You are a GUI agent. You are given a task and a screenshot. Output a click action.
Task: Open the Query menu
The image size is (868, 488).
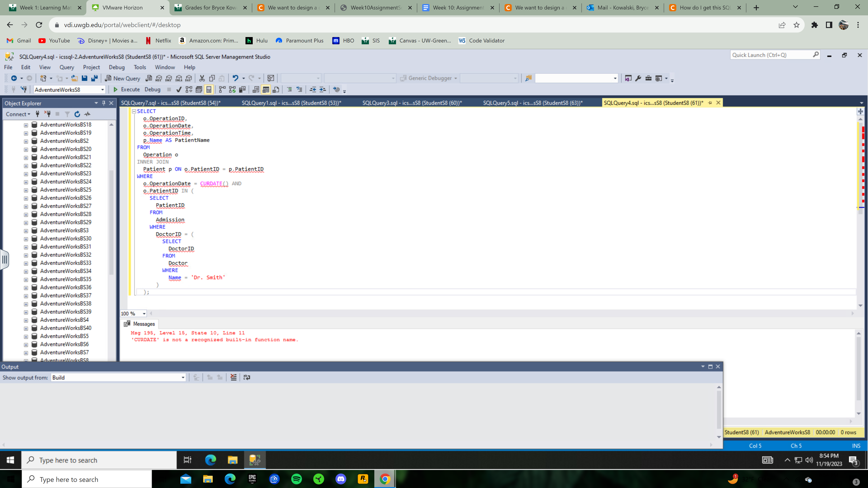tap(67, 67)
